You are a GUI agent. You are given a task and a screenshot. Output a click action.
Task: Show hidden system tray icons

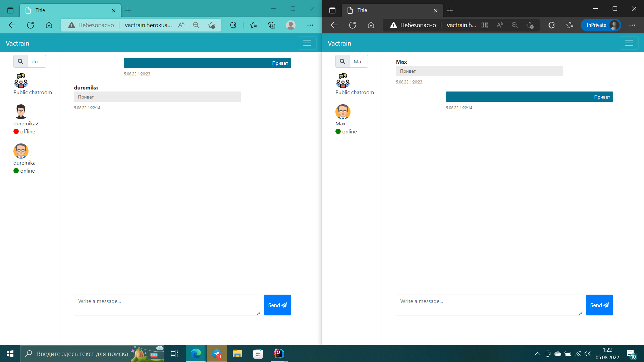537,354
